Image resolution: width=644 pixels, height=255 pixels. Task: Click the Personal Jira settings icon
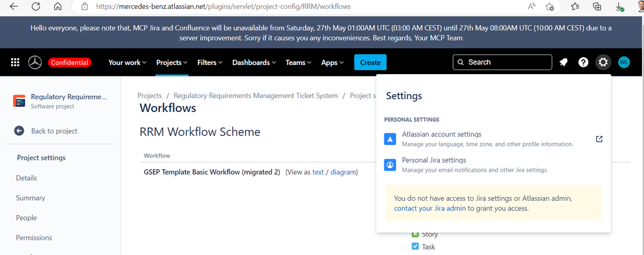click(390, 165)
